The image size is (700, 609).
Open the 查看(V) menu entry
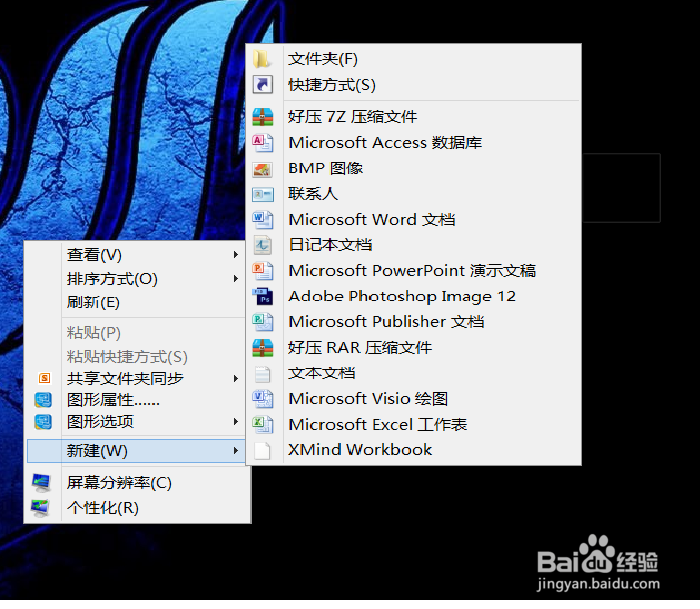coord(136,255)
